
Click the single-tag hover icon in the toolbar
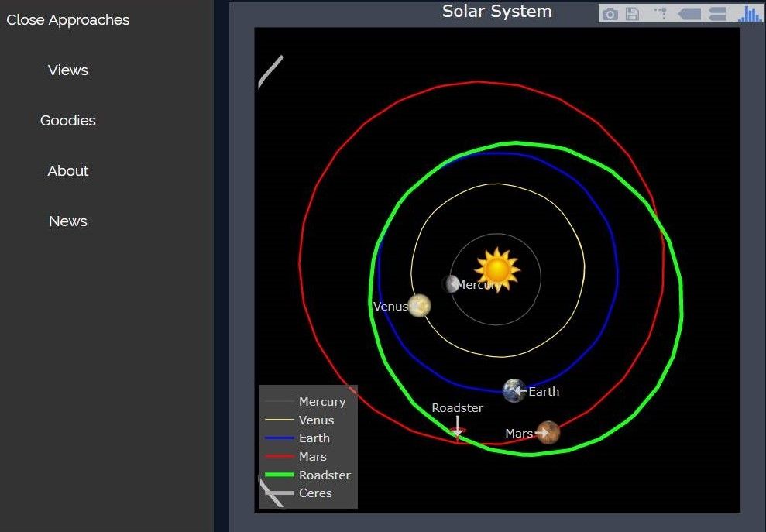(689, 13)
